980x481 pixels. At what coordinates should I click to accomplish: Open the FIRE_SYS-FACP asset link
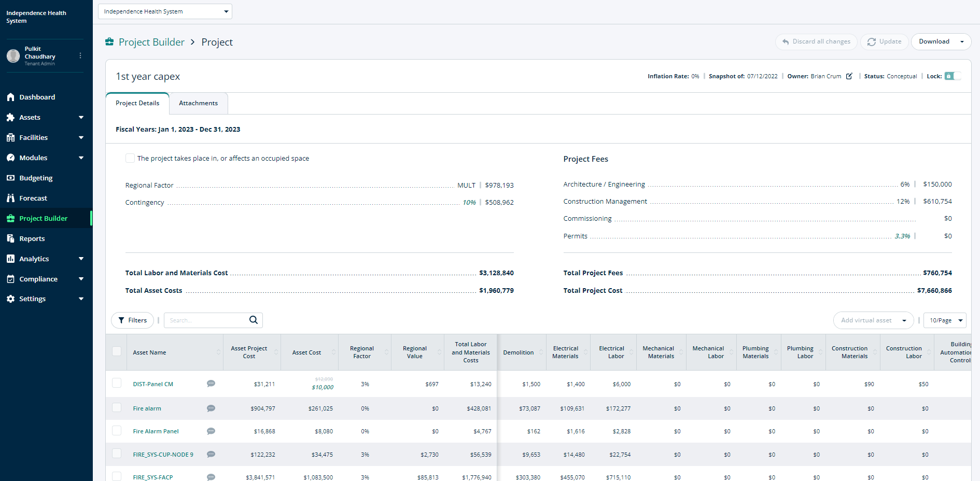point(152,477)
